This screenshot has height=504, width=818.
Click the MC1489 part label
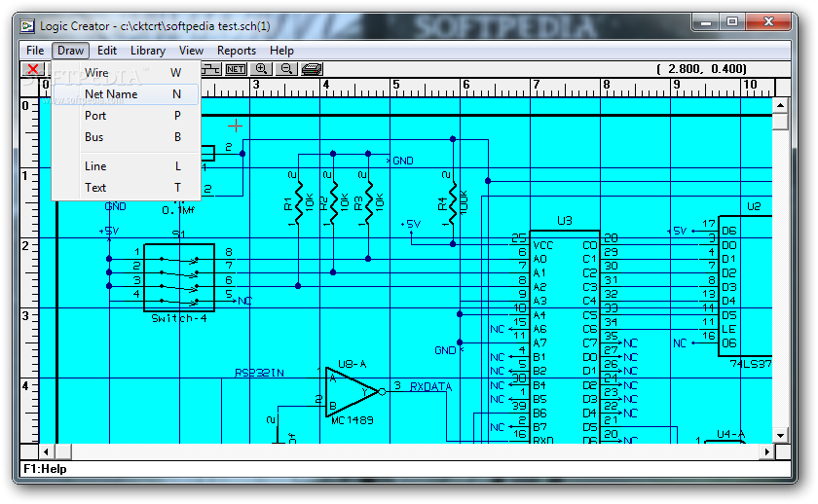tap(353, 420)
